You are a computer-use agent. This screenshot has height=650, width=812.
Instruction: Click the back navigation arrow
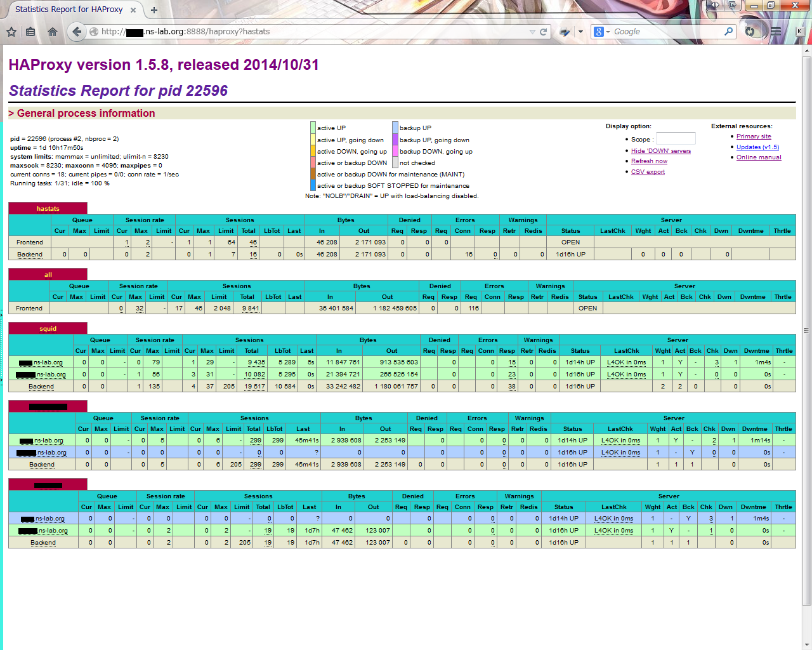tap(77, 32)
